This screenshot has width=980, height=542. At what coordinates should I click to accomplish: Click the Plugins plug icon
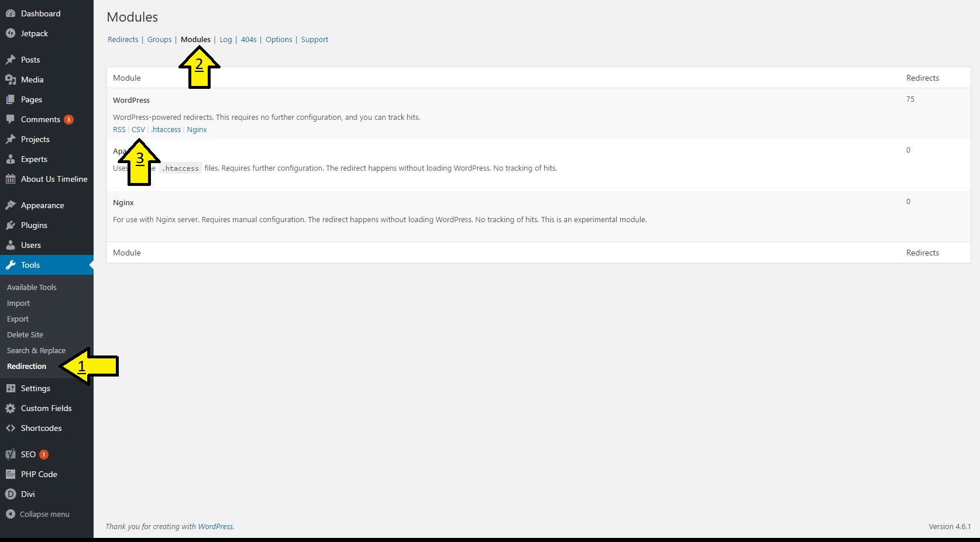point(11,225)
